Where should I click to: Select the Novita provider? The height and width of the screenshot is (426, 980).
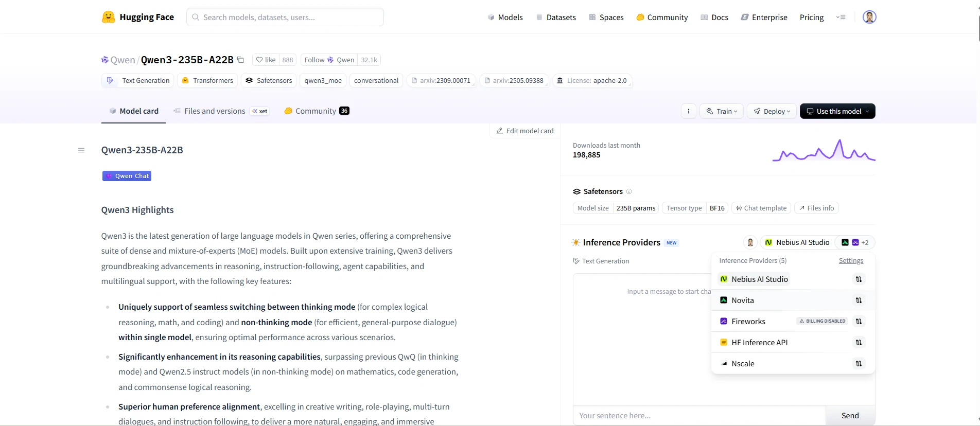click(x=737, y=300)
